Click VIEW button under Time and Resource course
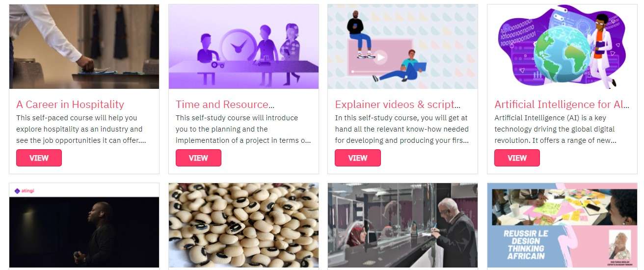Viewport: 644px width, 270px height. point(198,158)
